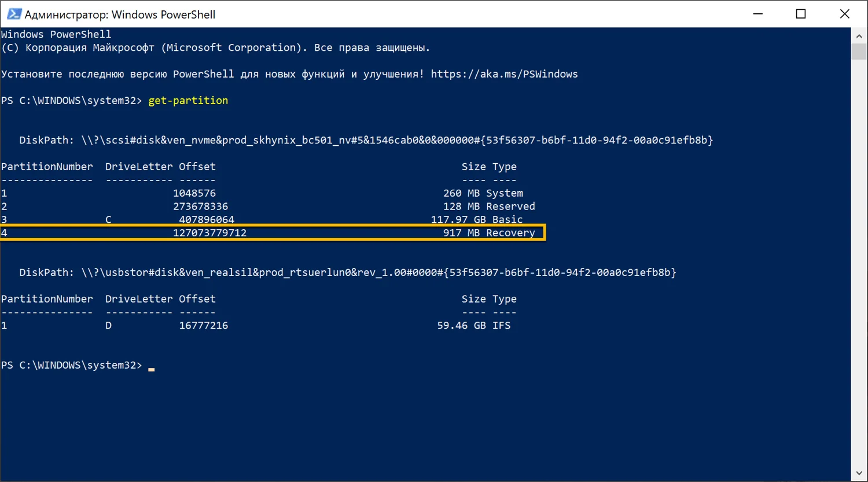The height and width of the screenshot is (482, 868).
Task: Click the window title text
Action: tap(120, 14)
